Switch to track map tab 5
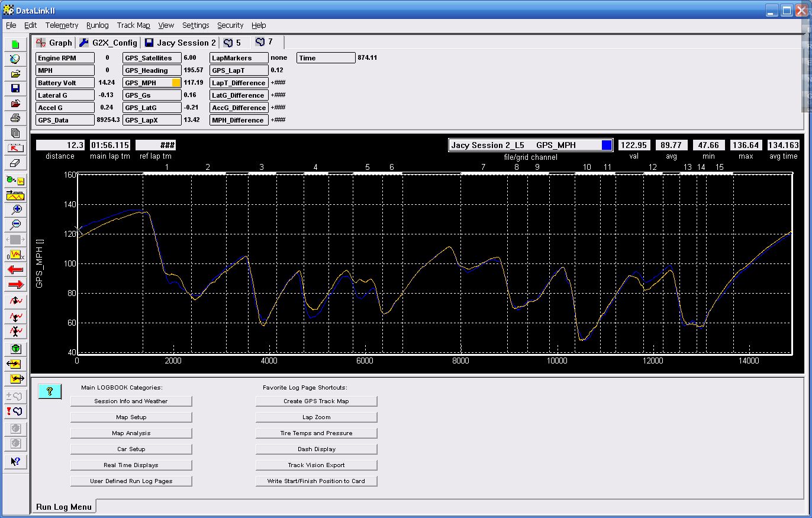Viewport: 812px width, 518px height. [x=233, y=43]
